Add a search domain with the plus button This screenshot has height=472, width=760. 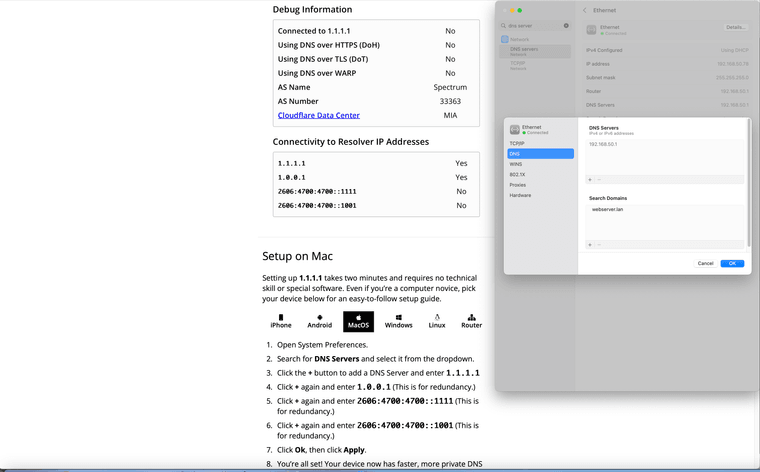click(590, 245)
